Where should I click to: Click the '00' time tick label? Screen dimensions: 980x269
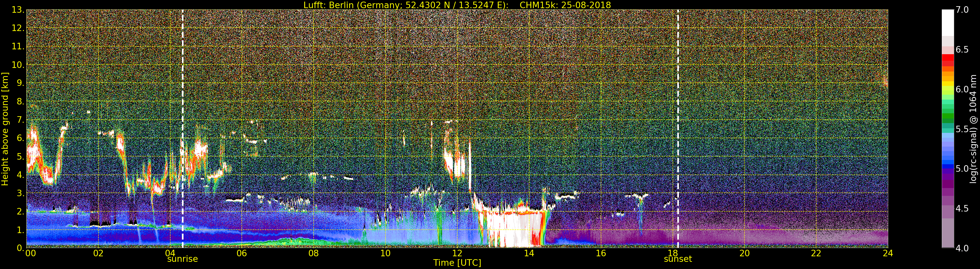[x=30, y=253]
